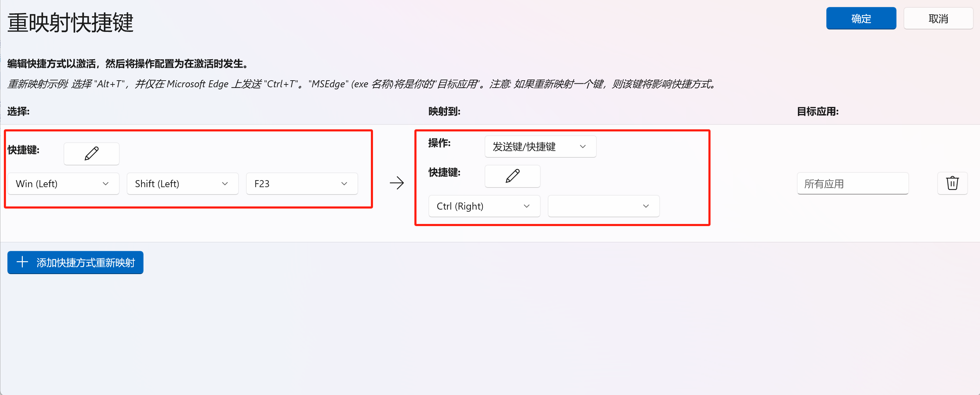Viewport: 980px width, 395px height.
Task: Delete the mapping with the trash icon
Action: click(952, 183)
